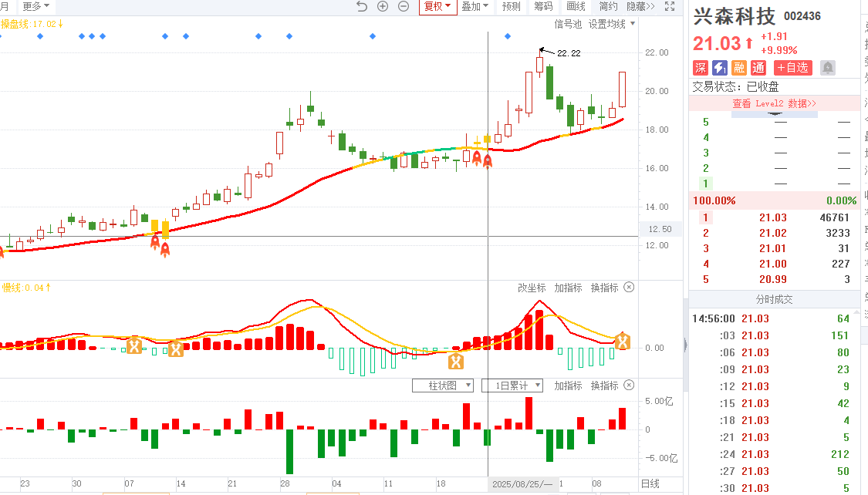868x495 pixels.
Task: Close the volume bar indicator panel
Action: point(629,385)
